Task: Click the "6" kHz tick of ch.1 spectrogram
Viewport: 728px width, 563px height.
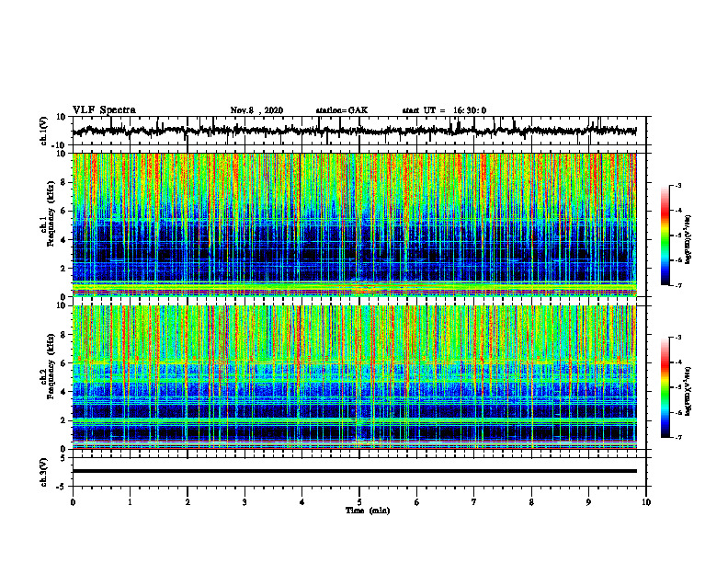Action: 64,212
